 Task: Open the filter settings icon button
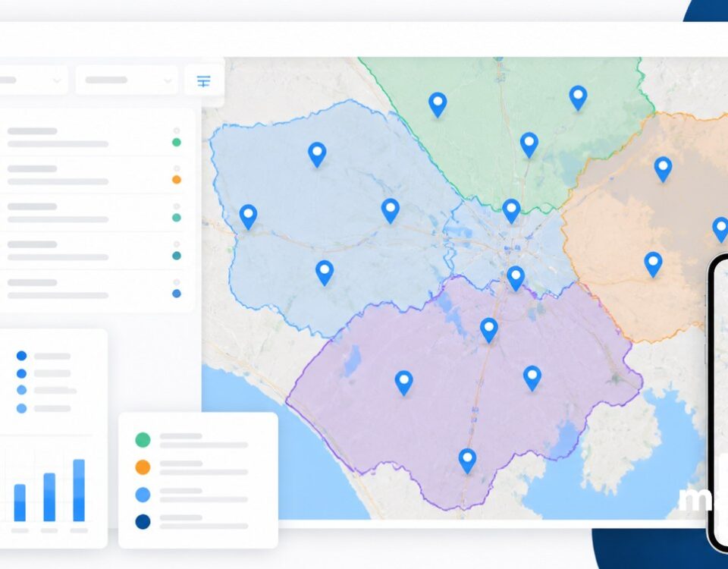pos(204,81)
